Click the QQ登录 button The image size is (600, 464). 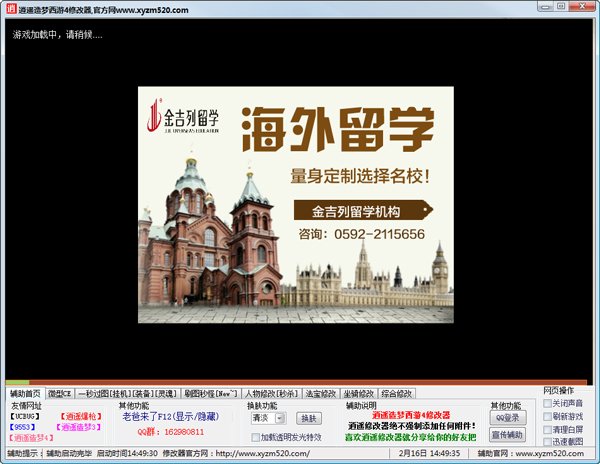[508, 418]
